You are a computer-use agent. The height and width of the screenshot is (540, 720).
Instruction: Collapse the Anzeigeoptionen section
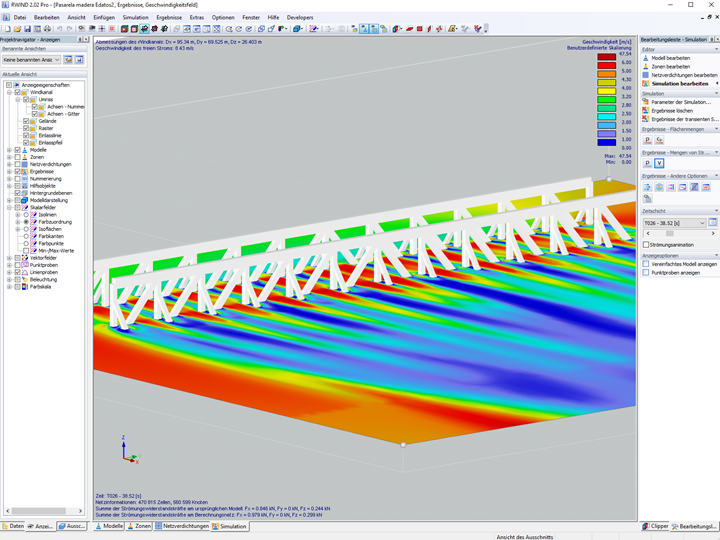pos(716,255)
